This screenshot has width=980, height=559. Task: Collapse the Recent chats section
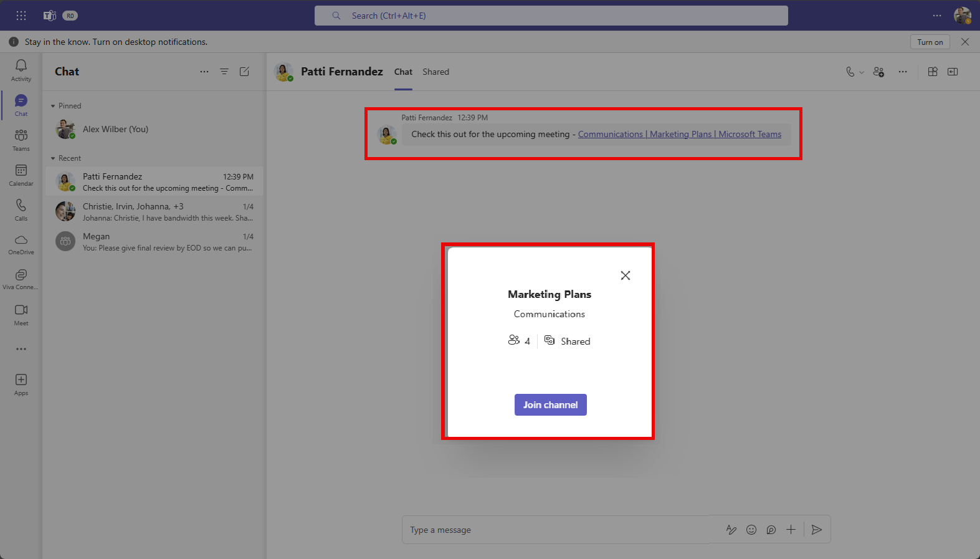click(53, 158)
